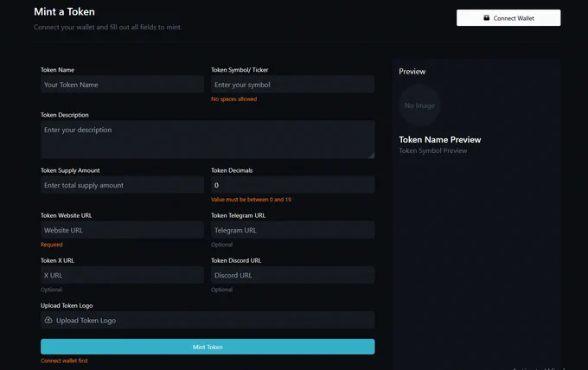The image size is (588, 370).
Task: Click 'Optional' hint under X URL
Action: coord(51,290)
